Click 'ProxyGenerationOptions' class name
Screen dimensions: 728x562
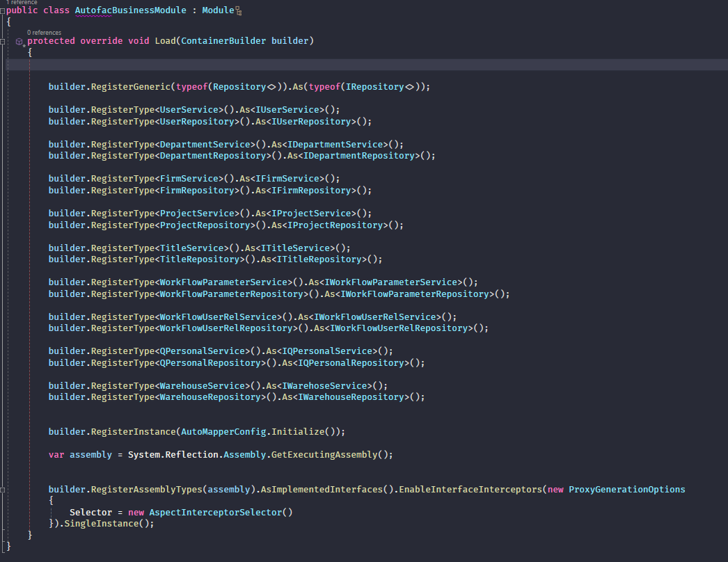pyautogui.click(x=627, y=490)
